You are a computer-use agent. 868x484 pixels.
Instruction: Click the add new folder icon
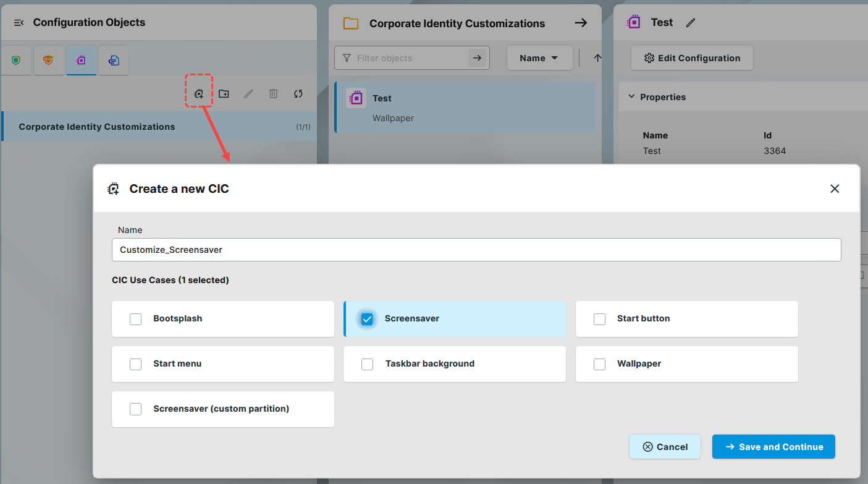pyautogui.click(x=224, y=94)
